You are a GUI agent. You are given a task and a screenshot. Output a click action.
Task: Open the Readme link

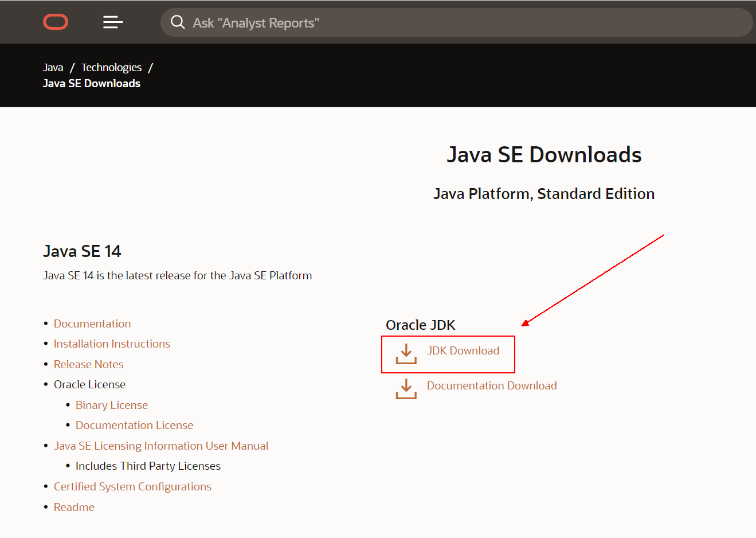coord(74,507)
